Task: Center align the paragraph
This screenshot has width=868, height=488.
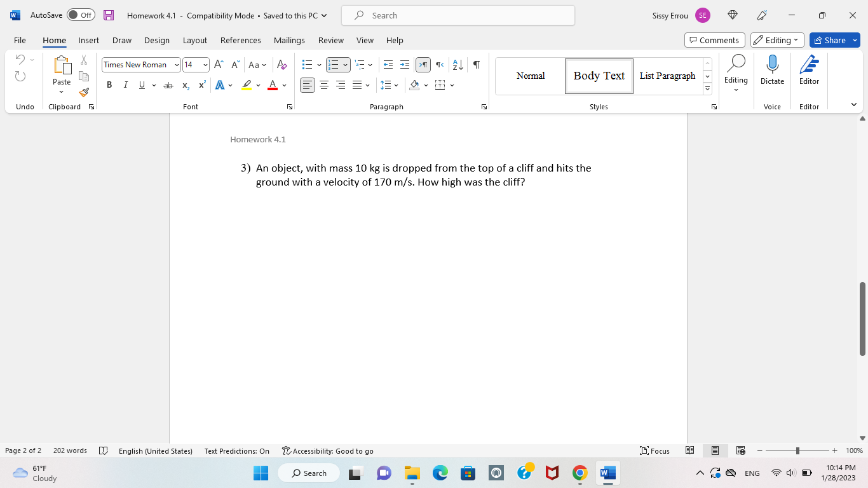Action: tap(324, 85)
